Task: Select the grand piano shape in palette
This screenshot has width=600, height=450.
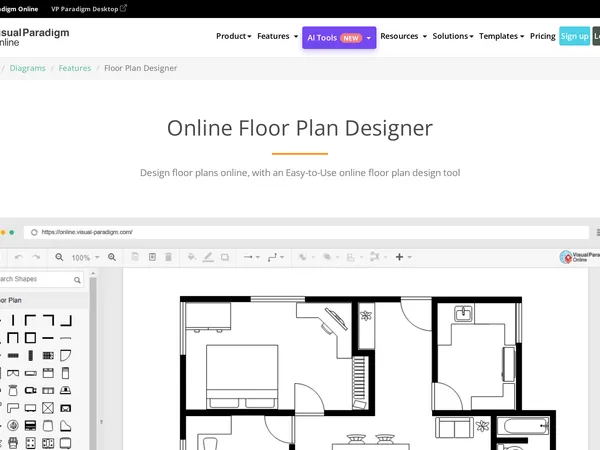Action: point(65,426)
